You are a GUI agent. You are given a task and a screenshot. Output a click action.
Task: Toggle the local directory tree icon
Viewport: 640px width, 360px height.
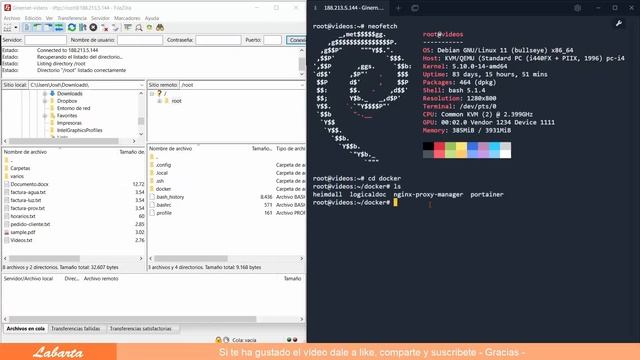tap(37, 27)
